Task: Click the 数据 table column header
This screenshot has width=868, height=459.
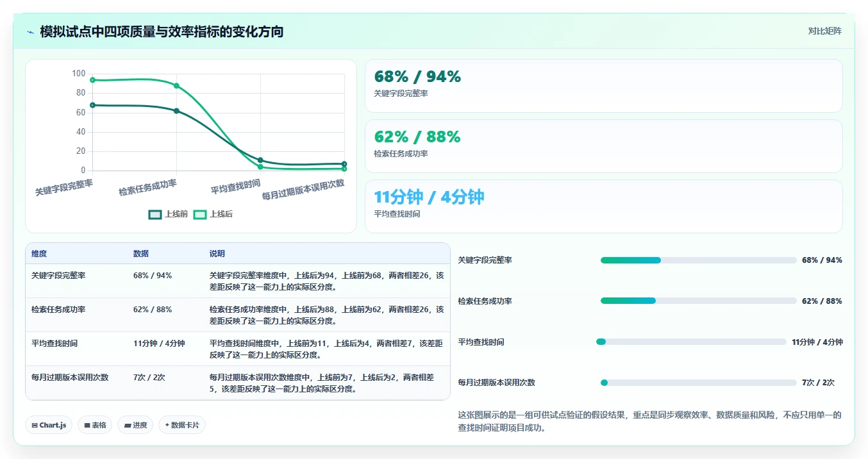Action: 141,254
